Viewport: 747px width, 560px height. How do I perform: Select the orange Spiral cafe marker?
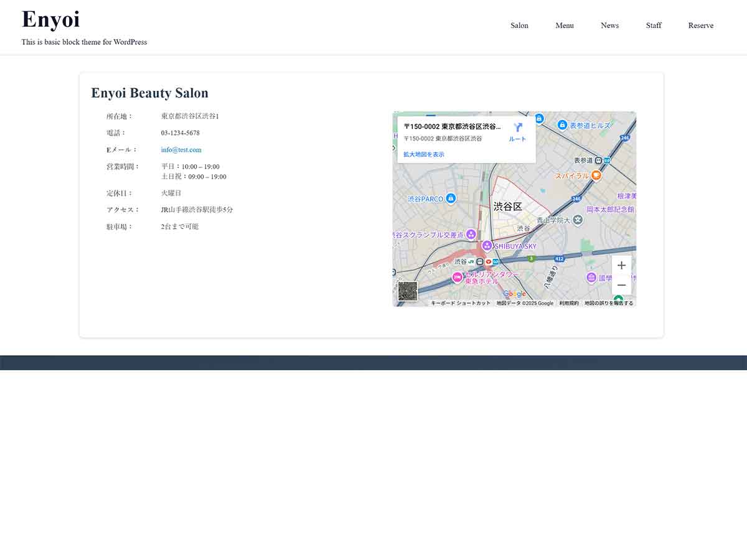[x=596, y=175]
